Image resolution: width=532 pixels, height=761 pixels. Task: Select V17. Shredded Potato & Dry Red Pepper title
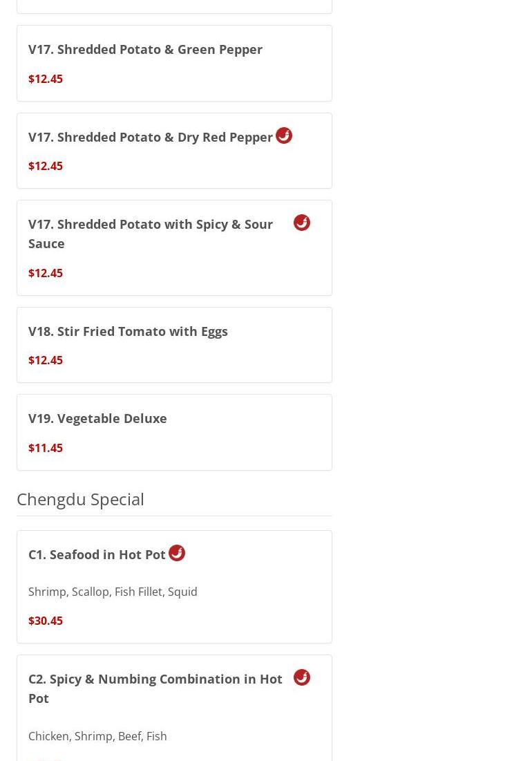tap(151, 137)
